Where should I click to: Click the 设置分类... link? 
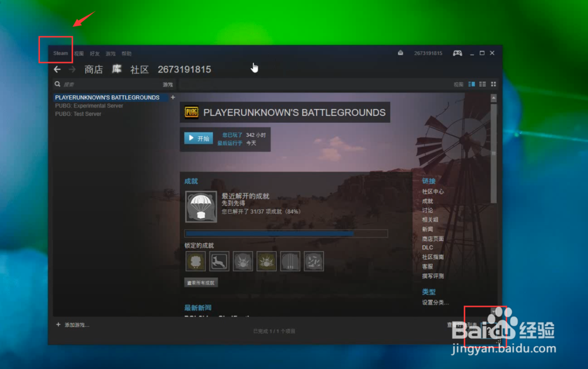tap(435, 303)
